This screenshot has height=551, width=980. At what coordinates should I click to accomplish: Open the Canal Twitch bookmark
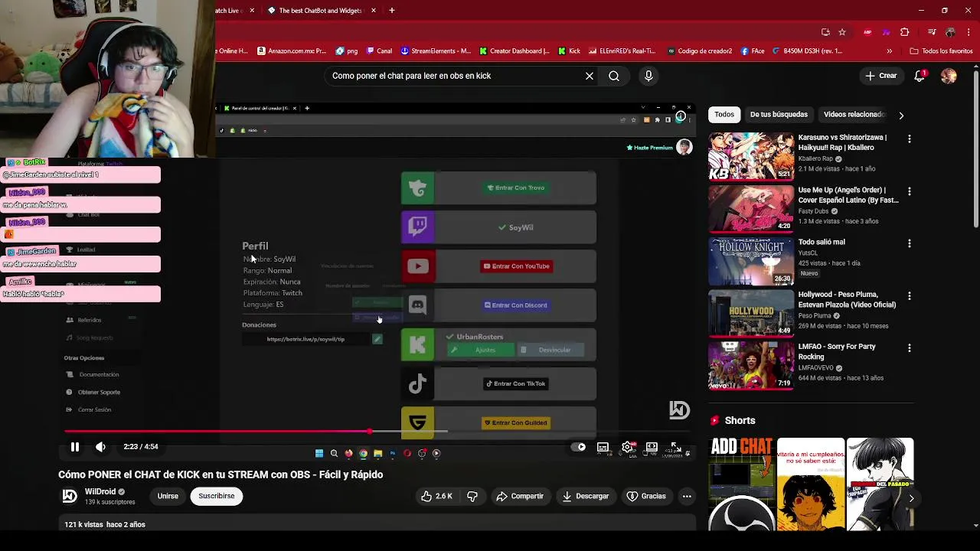pyautogui.click(x=380, y=51)
